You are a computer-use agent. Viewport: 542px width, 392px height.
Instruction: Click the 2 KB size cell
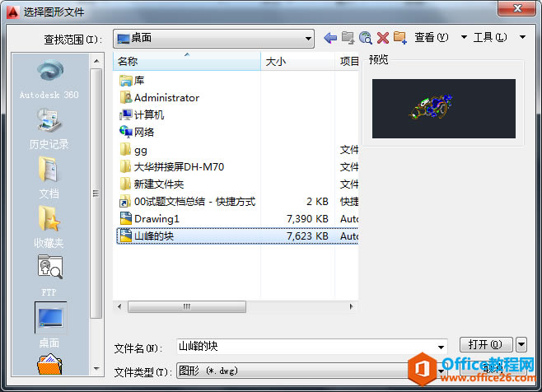(x=317, y=202)
